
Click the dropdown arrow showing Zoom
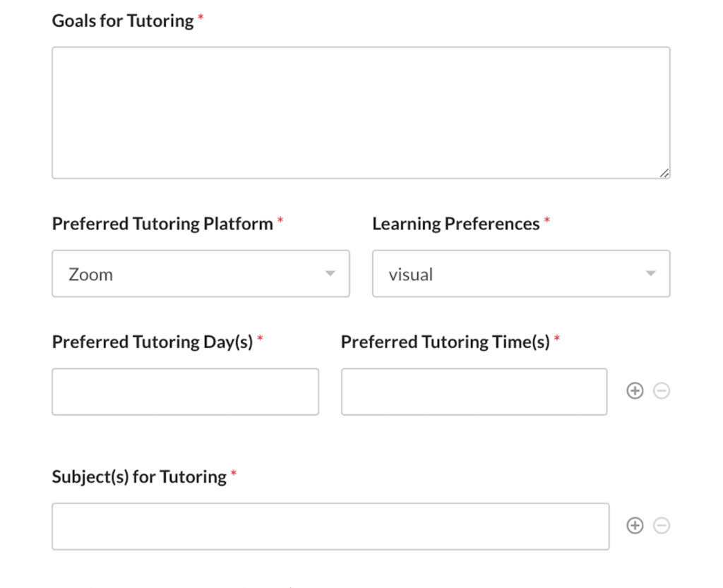330,274
